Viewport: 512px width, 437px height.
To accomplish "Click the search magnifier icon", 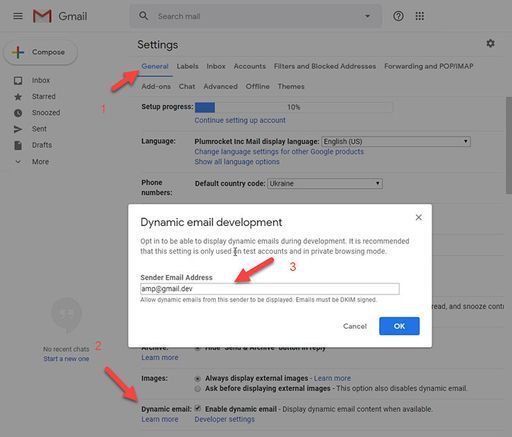I will tap(143, 16).
